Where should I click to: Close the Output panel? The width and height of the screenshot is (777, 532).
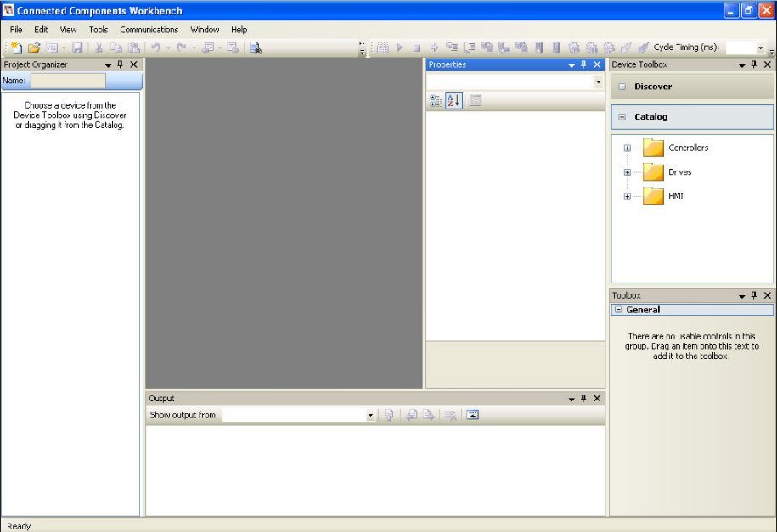pos(597,398)
